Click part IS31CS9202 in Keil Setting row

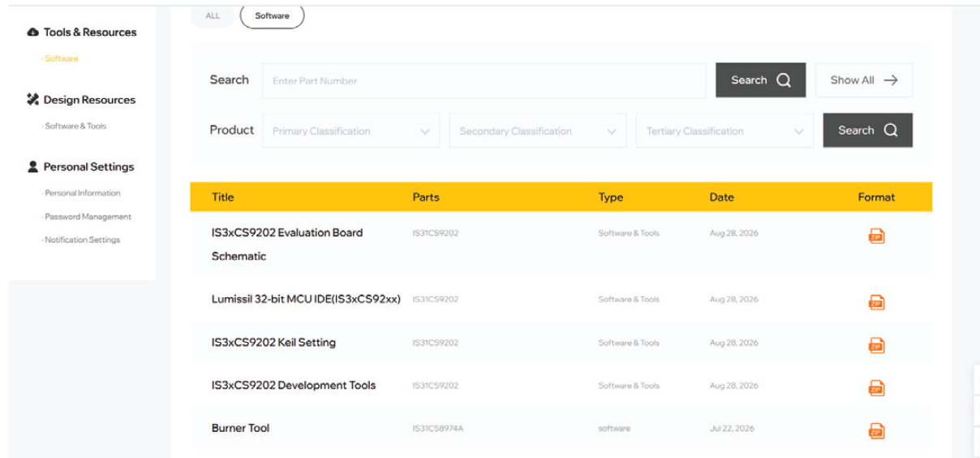click(436, 343)
